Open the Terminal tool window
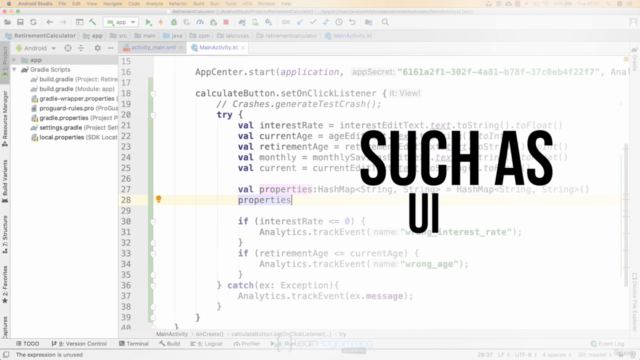 pyautogui.click(x=134, y=344)
